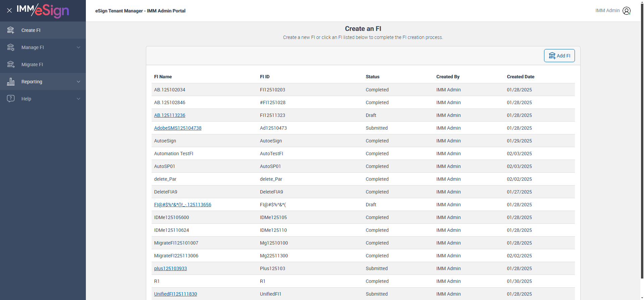The image size is (644, 300).
Task: Click the IMM eSign logo
Action: 43,10
